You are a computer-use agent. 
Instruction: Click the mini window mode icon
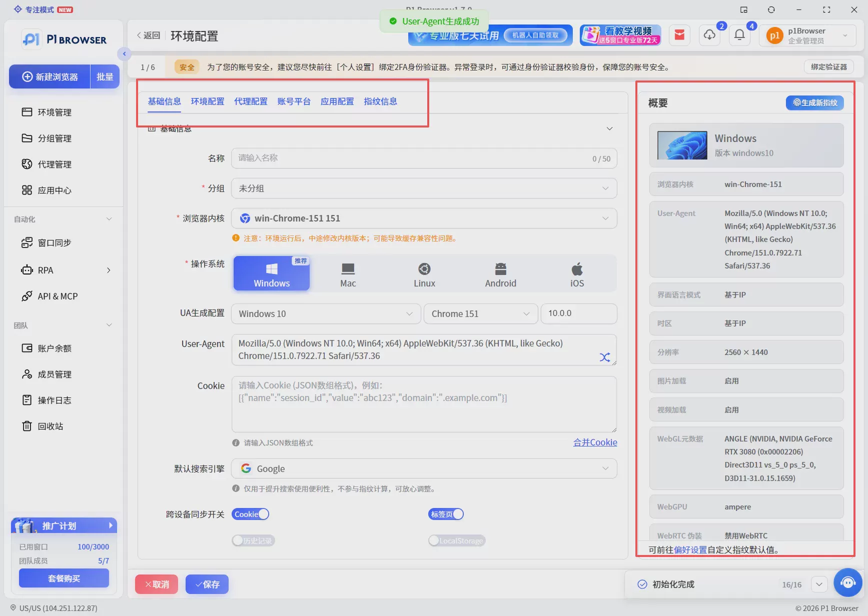(744, 9)
